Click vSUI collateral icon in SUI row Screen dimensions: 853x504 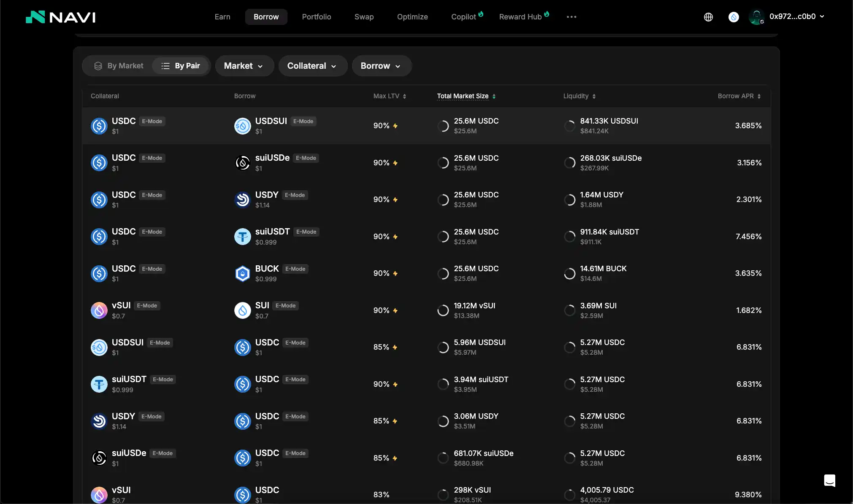point(99,310)
